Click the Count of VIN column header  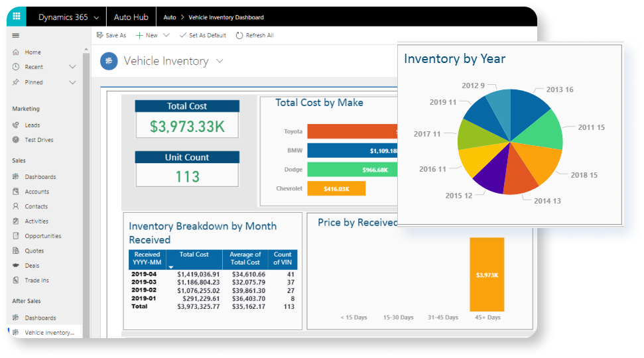(x=283, y=259)
